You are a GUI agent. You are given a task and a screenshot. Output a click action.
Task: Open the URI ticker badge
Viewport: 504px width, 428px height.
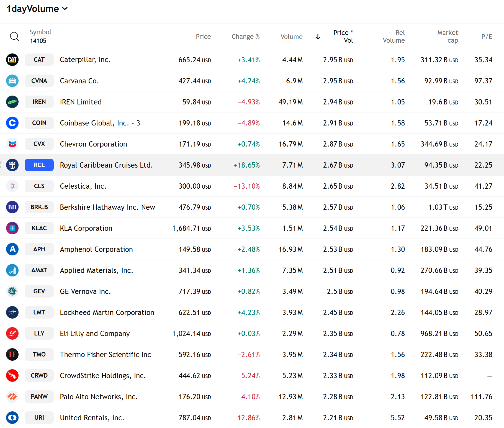pos(39,417)
